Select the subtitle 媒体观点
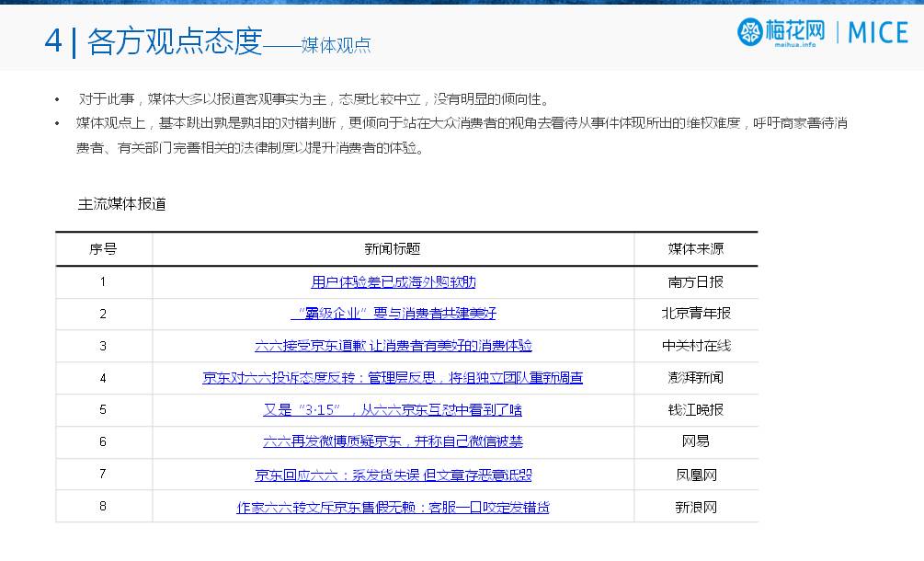 point(336,45)
